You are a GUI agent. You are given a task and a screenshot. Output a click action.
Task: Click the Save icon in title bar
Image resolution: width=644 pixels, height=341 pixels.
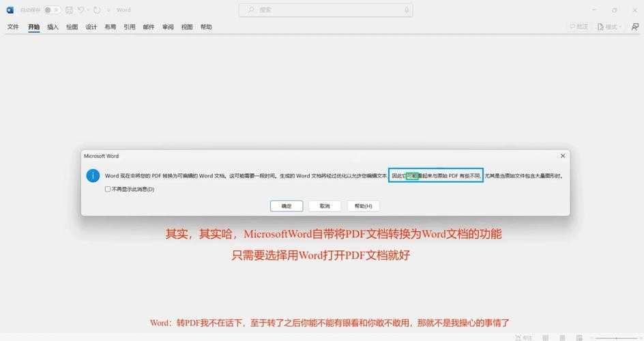69,10
